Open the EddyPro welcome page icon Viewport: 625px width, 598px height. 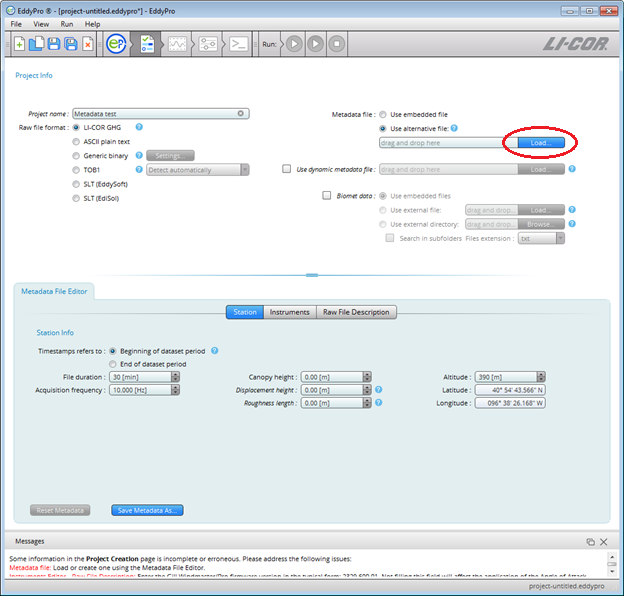tap(116, 43)
